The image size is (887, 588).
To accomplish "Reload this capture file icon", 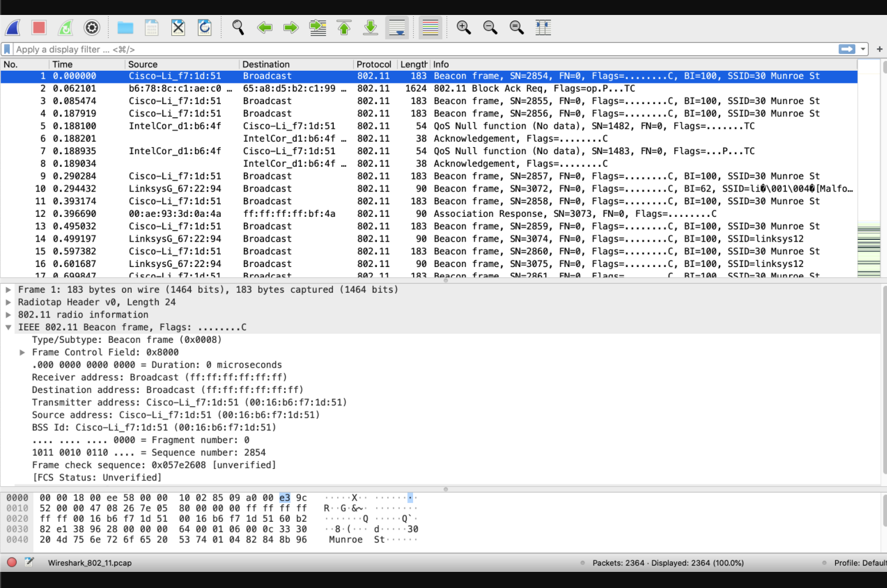I will pyautogui.click(x=205, y=28).
